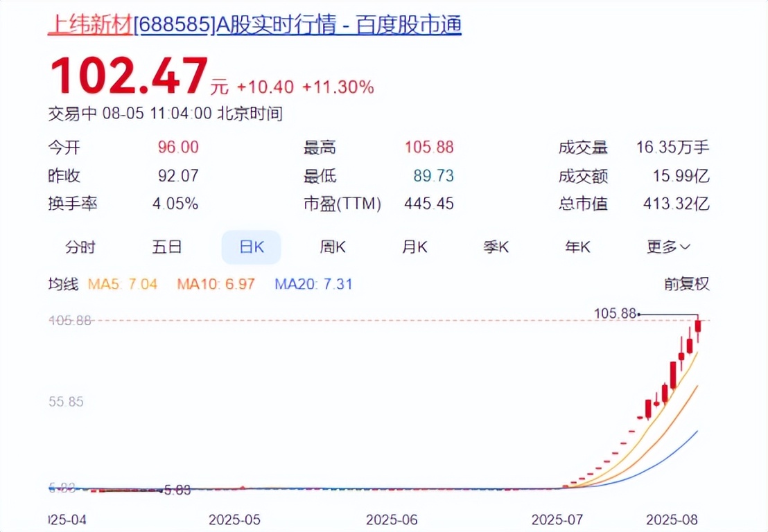
Task: Click the MA10 moving average label
Action: click(216, 284)
